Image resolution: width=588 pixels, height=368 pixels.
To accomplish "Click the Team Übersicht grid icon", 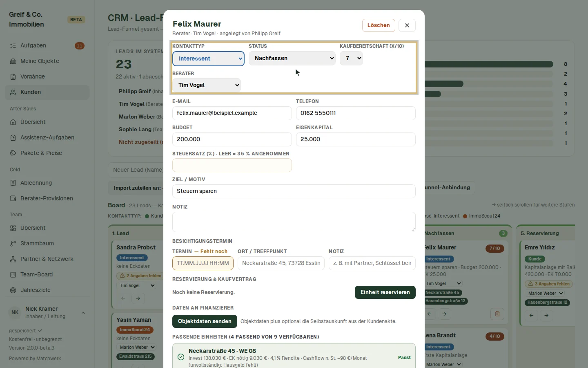I will pyautogui.click(x=13, y=228).
